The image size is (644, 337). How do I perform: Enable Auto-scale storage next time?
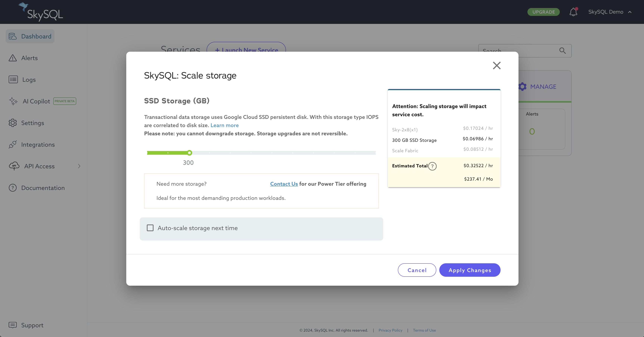click(x=150, y=228)
